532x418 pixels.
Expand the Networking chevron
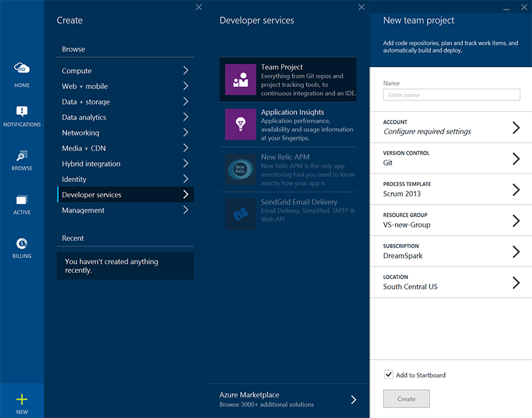click(186, 132)
